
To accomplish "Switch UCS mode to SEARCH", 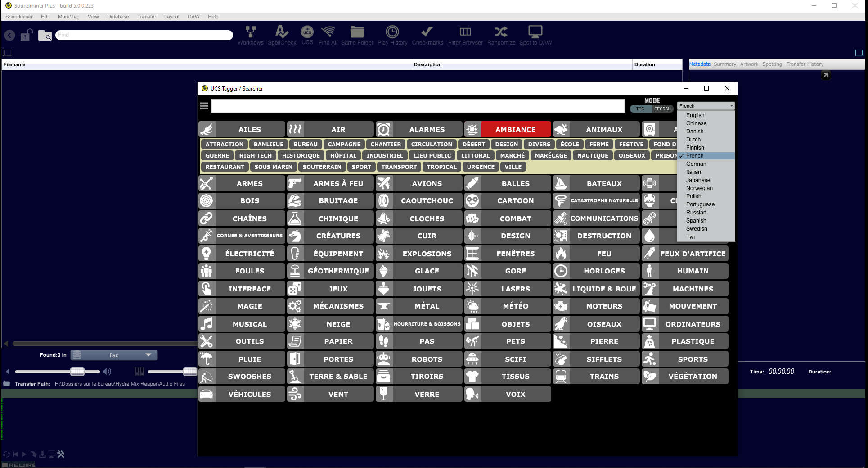I will (662, 109).
